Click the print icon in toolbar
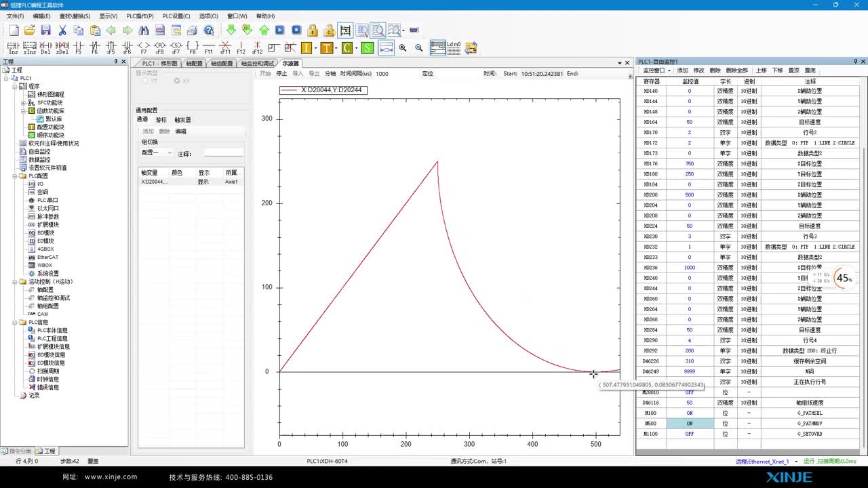The image size is (868, 488). 193,30
